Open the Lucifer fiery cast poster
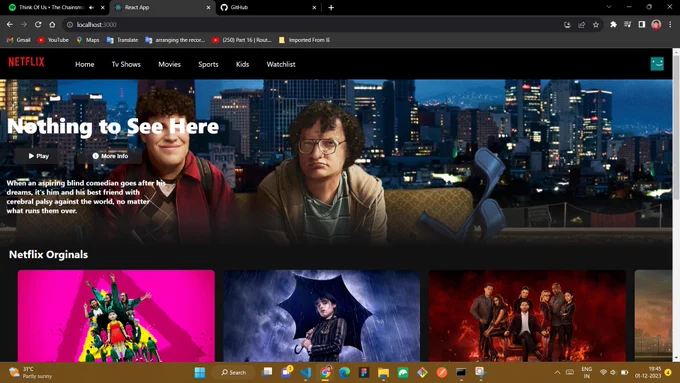Screen dimensions: 680x383 (527, 316)
